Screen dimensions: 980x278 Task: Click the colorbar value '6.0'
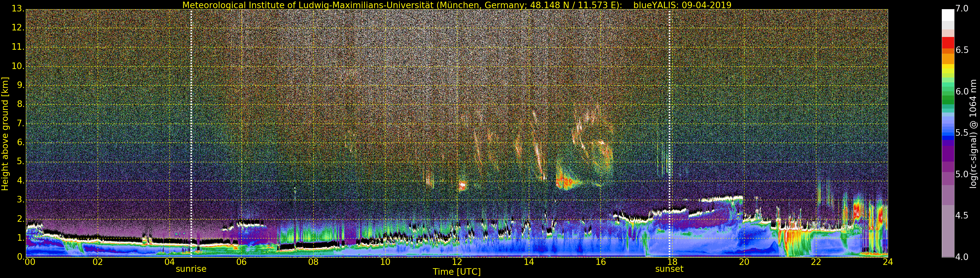click(x=962, y=91)
